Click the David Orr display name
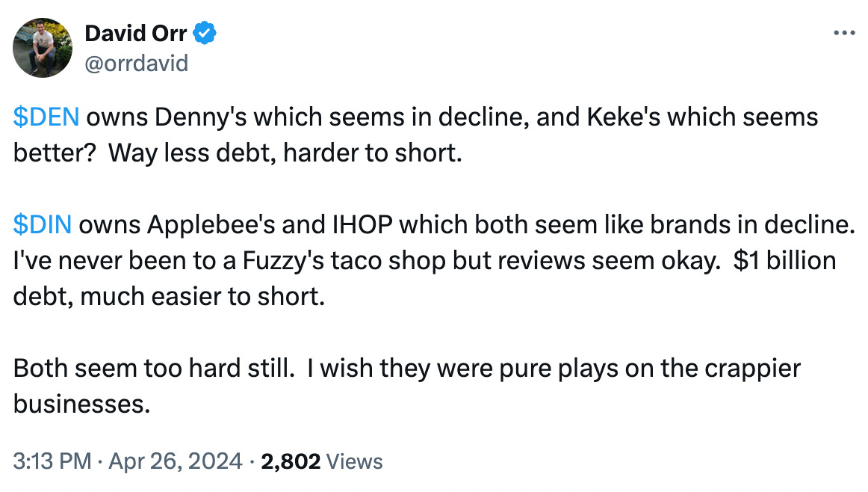868x492 pixels. click(136, 33)
